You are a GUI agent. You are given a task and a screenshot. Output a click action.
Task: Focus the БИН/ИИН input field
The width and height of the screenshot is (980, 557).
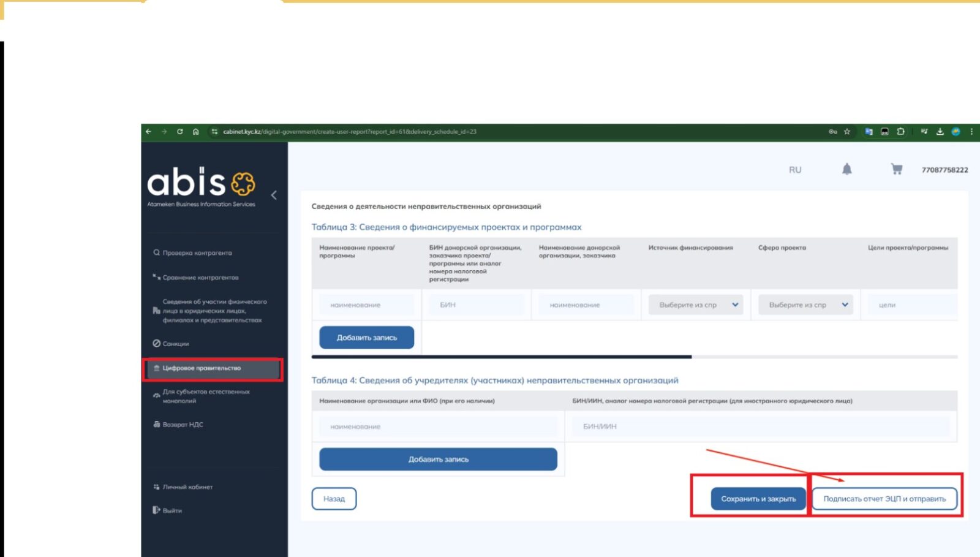(x=759, y=426)
